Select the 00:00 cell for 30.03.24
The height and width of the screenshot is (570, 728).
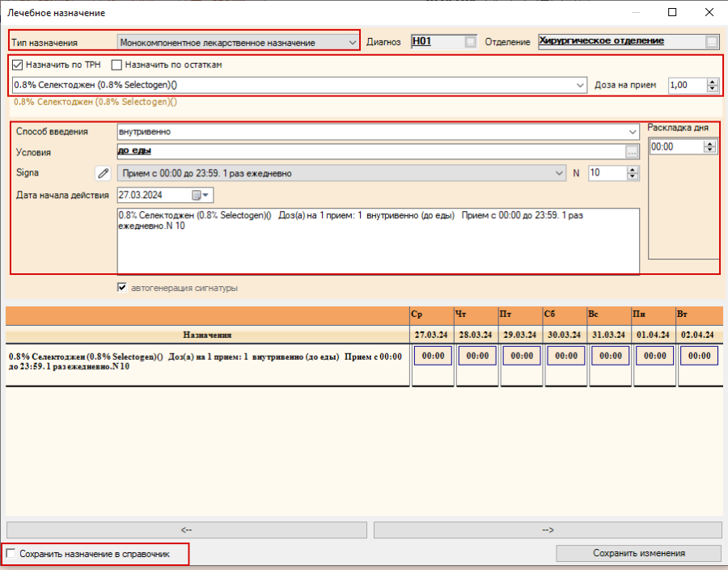566,356
